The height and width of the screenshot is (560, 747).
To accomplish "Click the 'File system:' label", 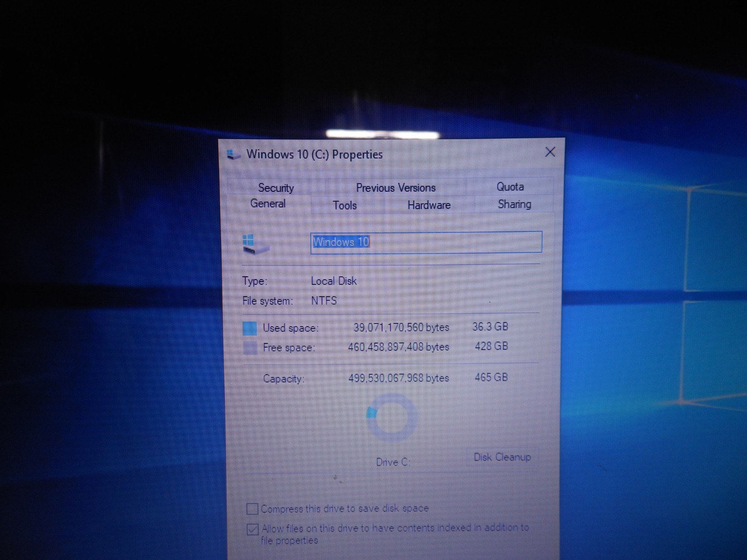I will 267,301.
